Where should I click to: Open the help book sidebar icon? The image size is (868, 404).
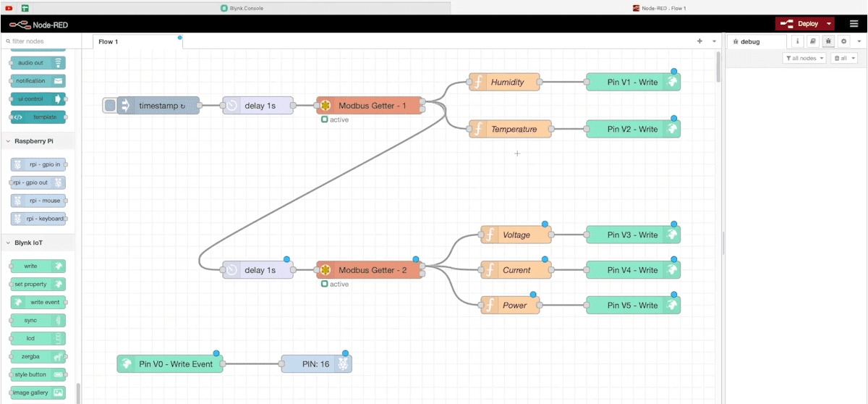point(813,42)
